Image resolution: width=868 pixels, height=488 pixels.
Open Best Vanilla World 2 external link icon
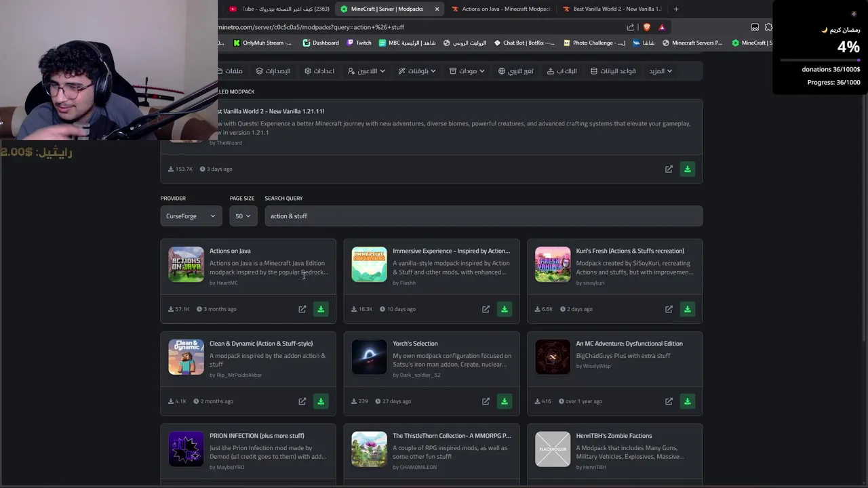[x=669, y=169]
